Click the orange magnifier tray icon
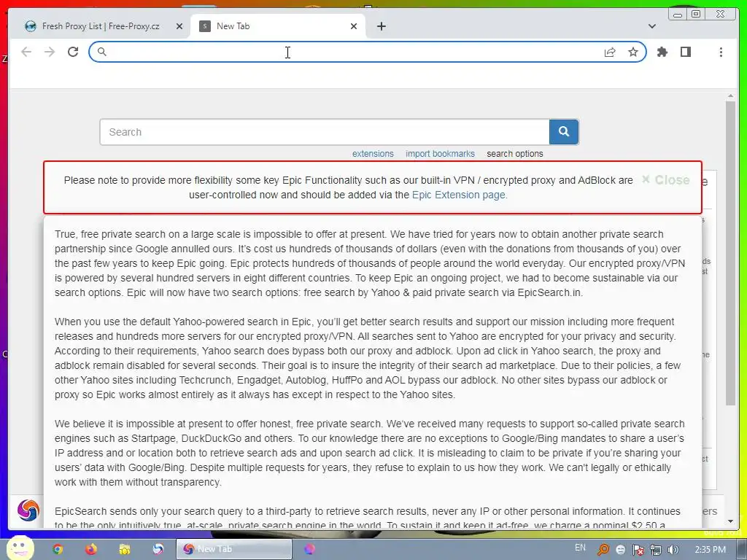 [603, 550]
